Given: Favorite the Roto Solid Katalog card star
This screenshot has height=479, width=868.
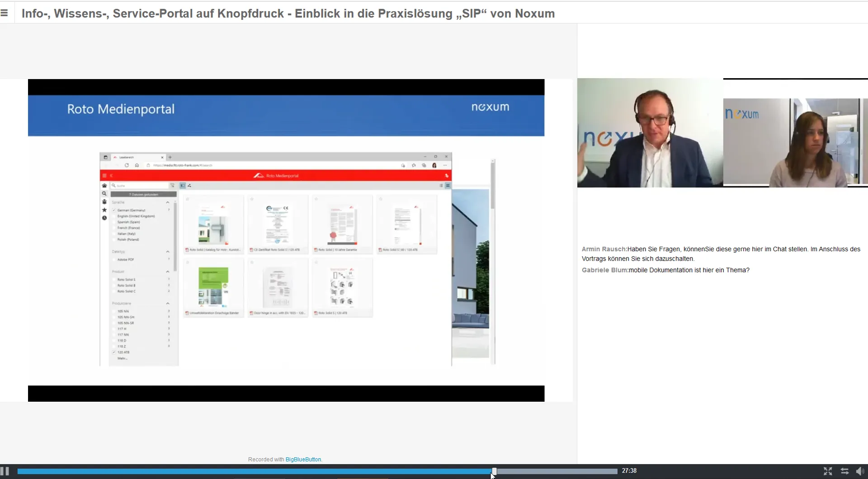Looking at the screenshot, I should pyautogui.click(x=188, y=199).
